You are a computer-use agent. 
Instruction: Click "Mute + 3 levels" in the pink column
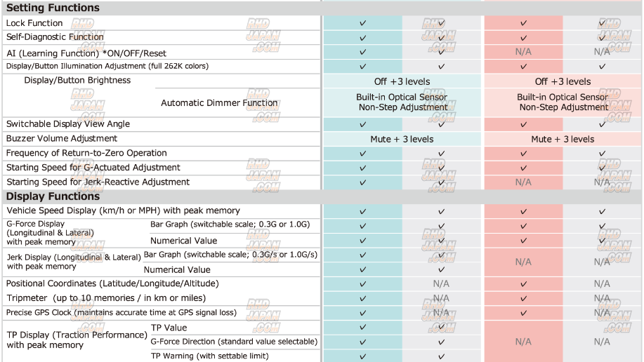pos(562,139)
